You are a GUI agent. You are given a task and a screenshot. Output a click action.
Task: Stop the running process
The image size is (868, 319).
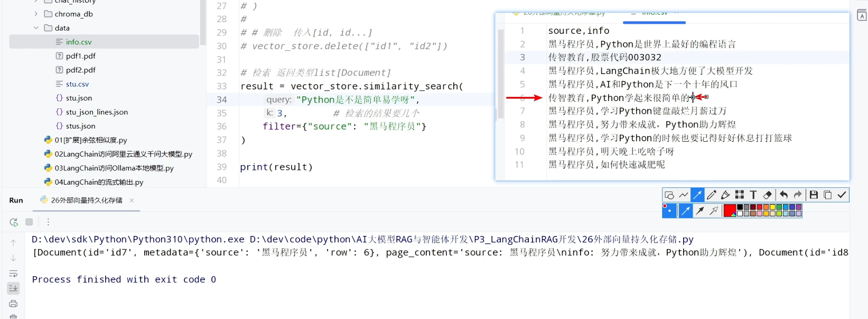tap(29, 222)
